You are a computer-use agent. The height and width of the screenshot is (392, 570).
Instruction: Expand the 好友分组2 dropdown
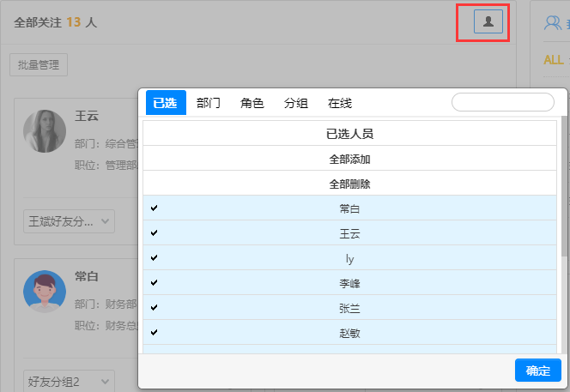(x=69, y=381)
